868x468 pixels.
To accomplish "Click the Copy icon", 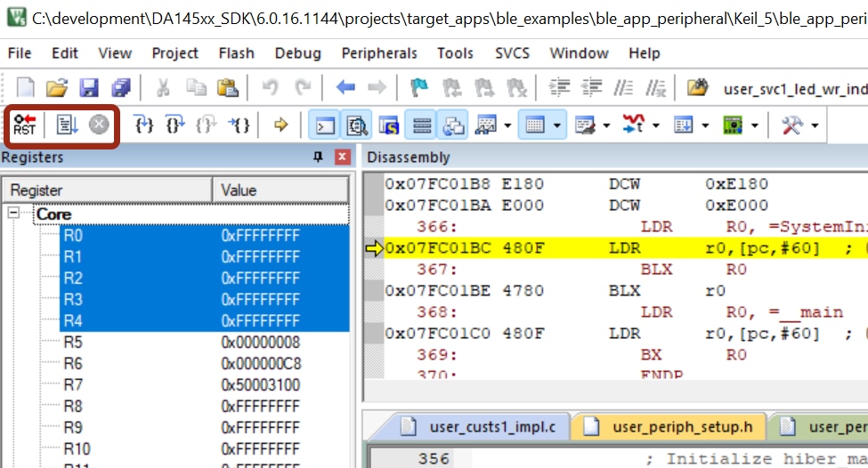I will coord(196,87).
